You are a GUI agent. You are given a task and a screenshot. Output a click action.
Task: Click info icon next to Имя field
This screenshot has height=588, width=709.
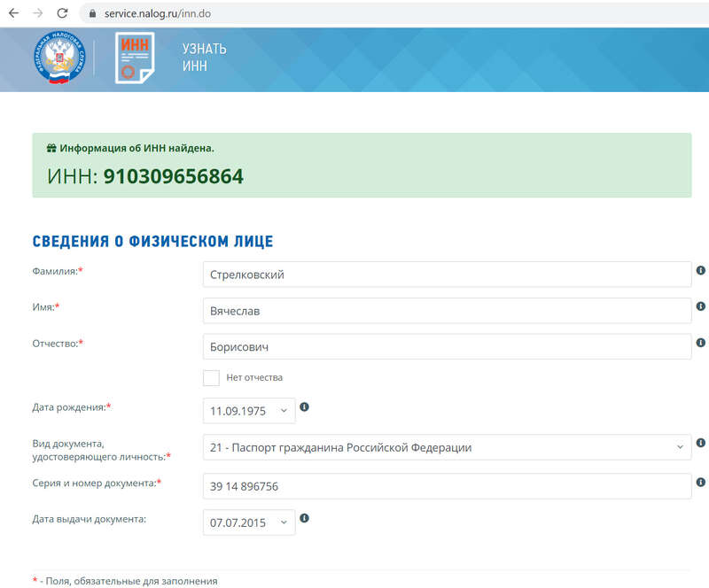701,306
